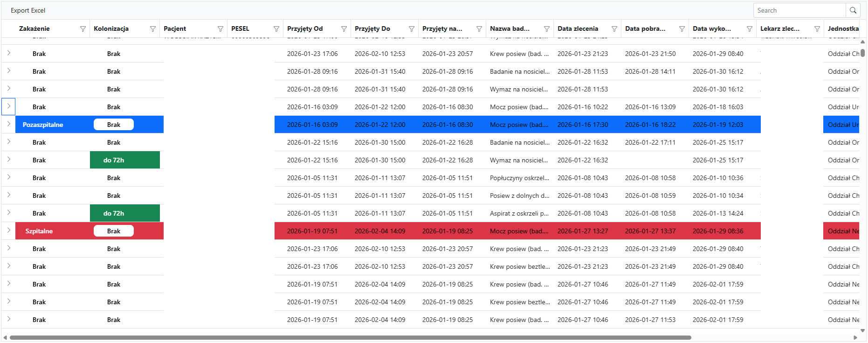
Task: Open filter for Data zlecenia column
Action: [614, 29]
